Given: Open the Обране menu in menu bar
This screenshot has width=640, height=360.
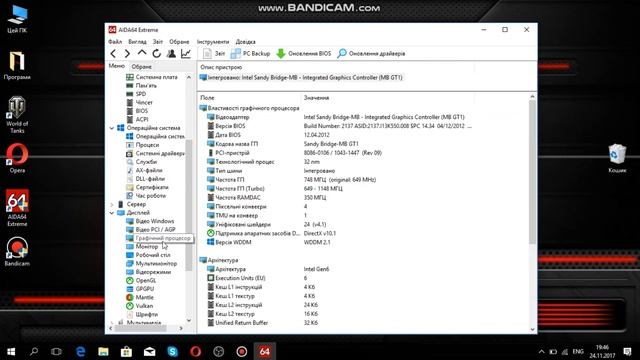Looking at the screenshot, I should click(179, 42).
